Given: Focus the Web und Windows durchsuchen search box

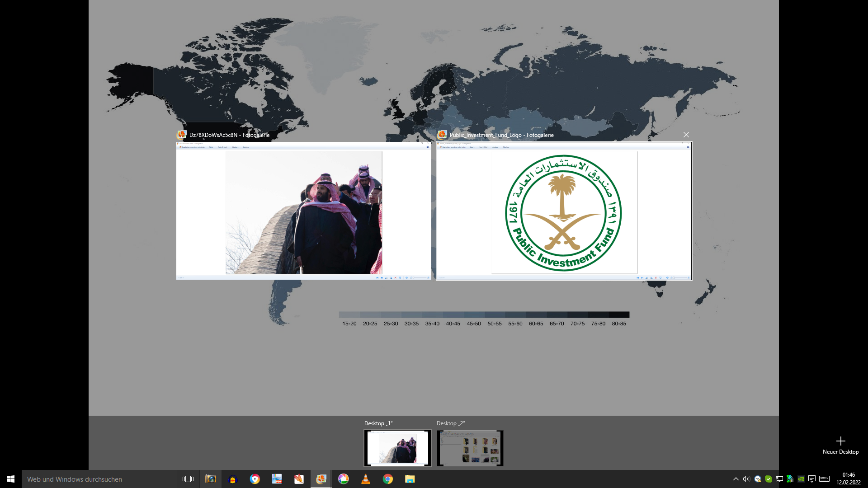Looking at the screenshot, I should pyautogui.click(x=99, y=479).
